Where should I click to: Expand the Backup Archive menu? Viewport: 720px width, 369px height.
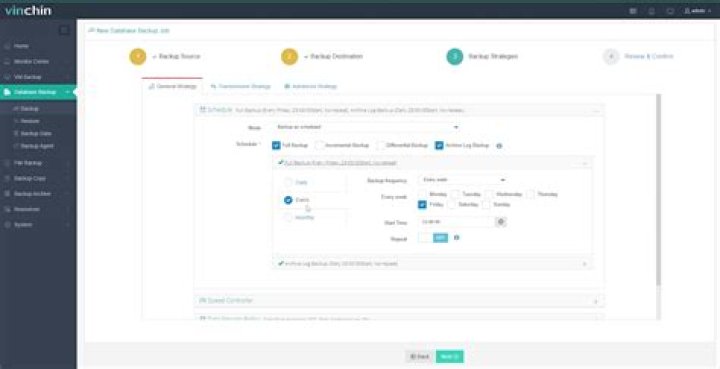click(x=38, y=194)
